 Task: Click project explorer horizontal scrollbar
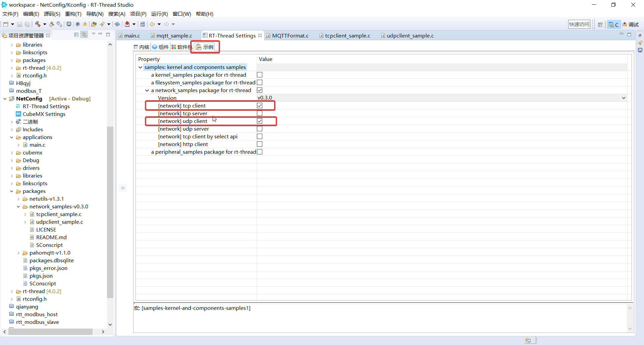pos(51,332)
